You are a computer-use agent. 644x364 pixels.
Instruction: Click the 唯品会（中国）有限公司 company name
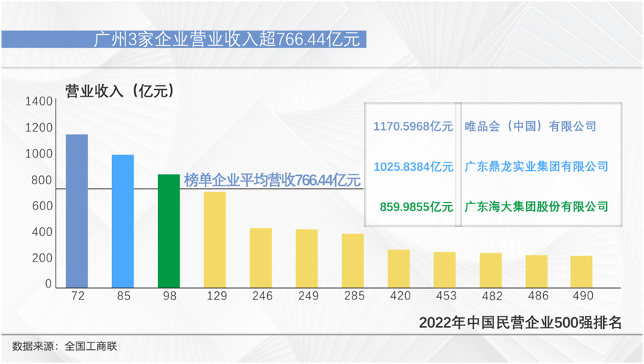[530, 126]
